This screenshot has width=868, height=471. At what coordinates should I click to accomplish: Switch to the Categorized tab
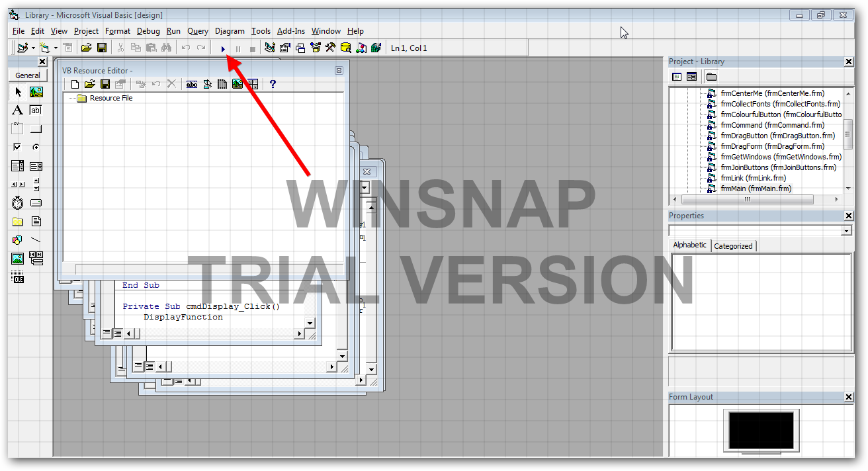[733, 245]
